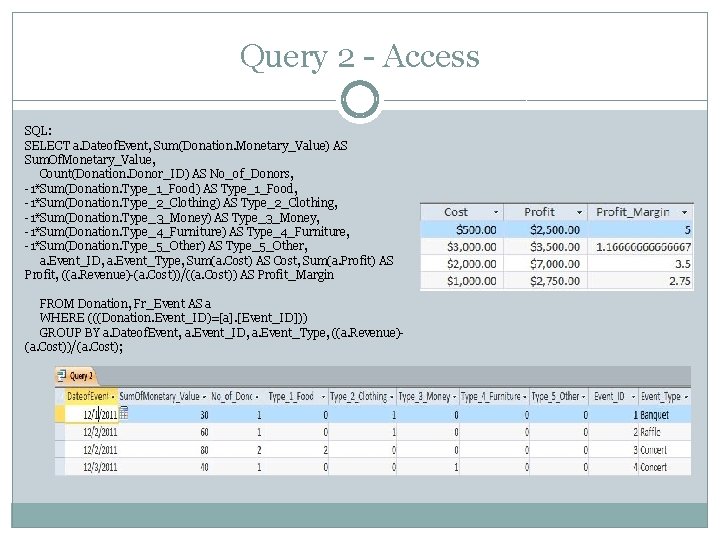
Task: Open SumOfMonetary_Value column dropdown arrow
Action: pyautogui.click(x=204, y=397)
